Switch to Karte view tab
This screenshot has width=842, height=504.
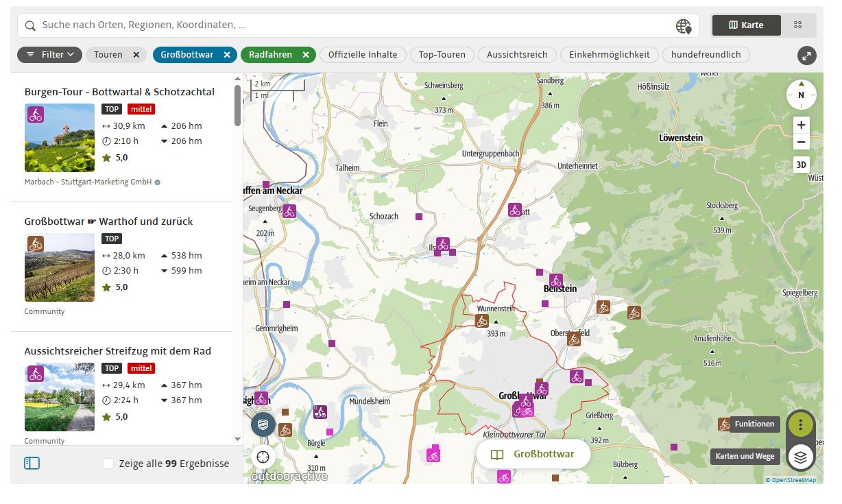[746, 25]
